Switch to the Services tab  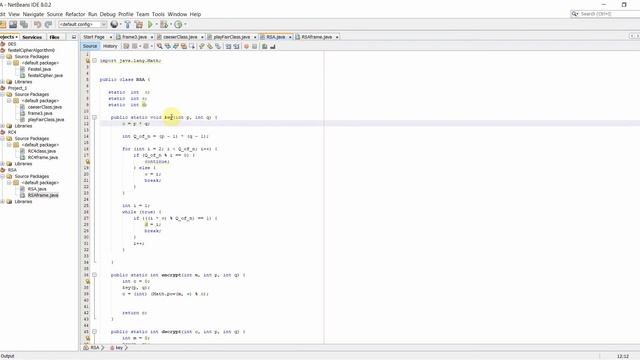32,37
